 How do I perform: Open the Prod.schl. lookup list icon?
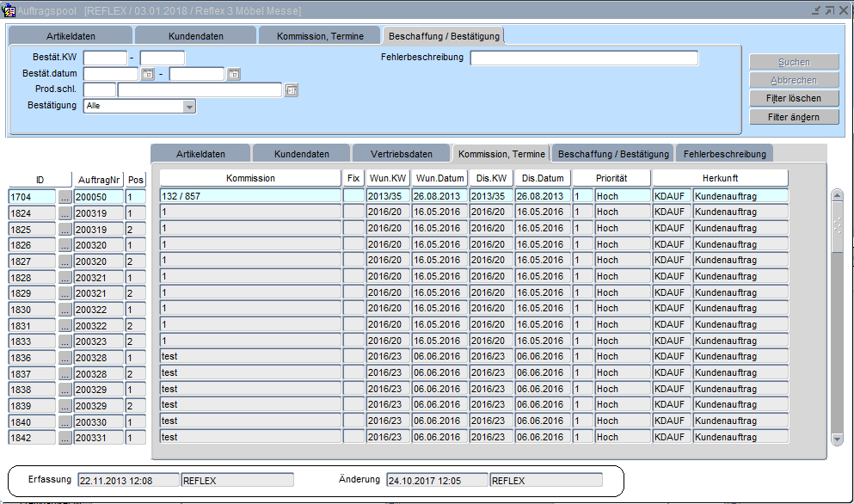coord(291,89)
